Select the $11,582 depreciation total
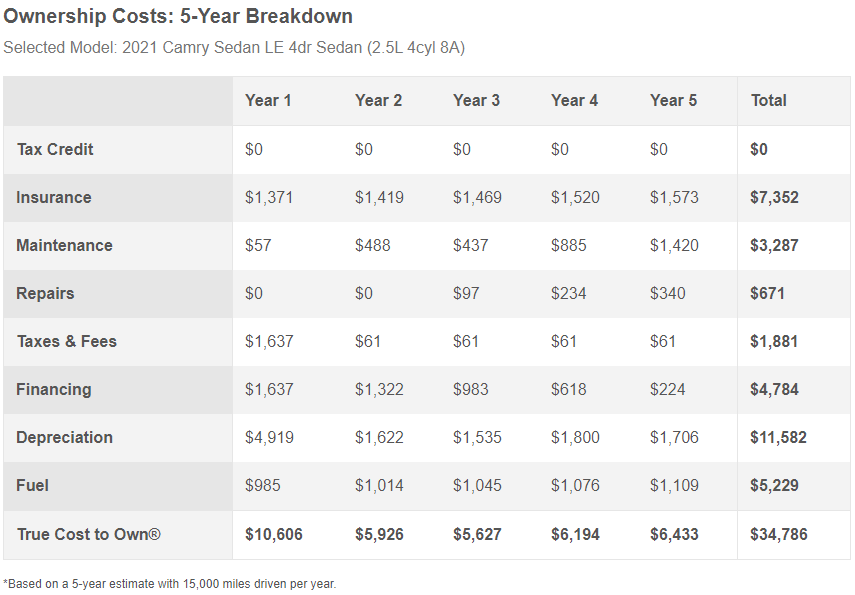 778,437
